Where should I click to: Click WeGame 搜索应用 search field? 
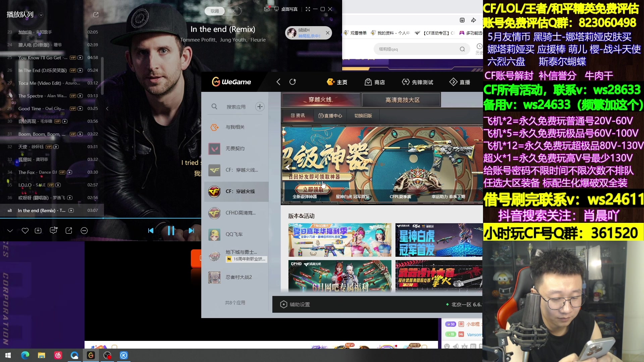pyautogui.click(x=236, y=107)
